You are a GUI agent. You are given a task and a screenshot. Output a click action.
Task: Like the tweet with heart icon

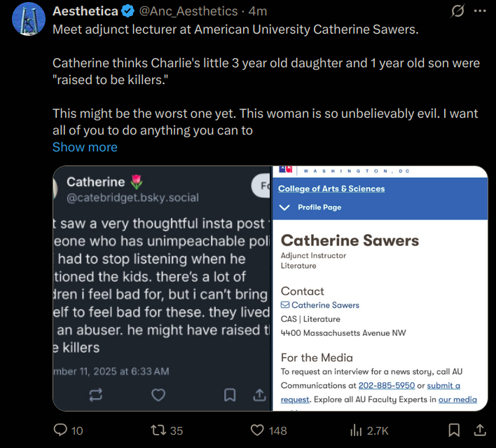point(258,430)
